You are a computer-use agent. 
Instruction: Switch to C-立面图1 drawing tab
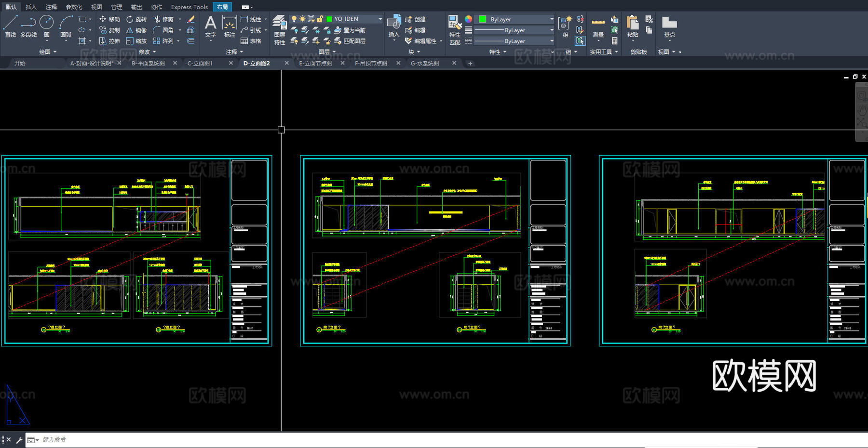pos(200,63)
